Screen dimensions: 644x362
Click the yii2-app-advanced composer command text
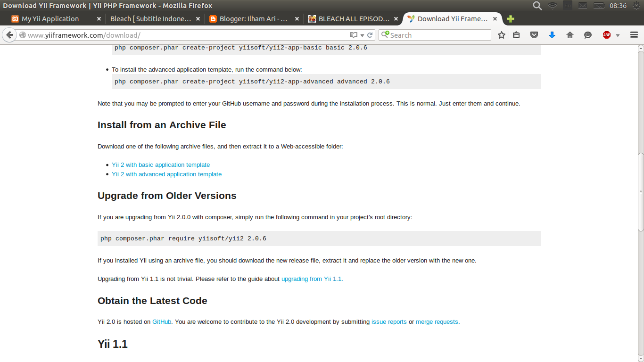[x=252, y=82]
